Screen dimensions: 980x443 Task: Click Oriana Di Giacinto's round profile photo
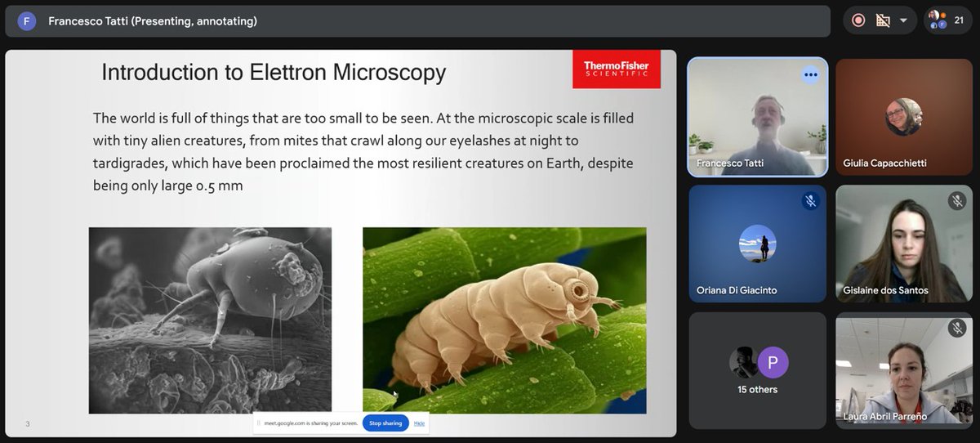tap(758, 244)
